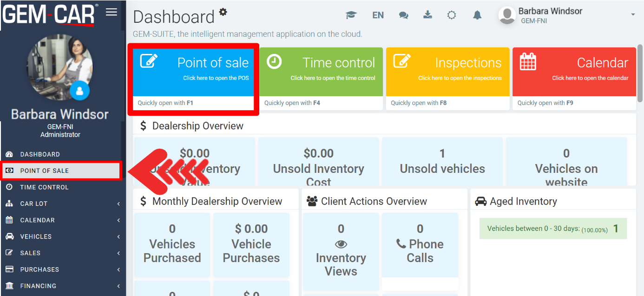This screenshot has width=644, height=296.
Task: Toggle the hamburger sidebar menu
Action: click(112, 12)
